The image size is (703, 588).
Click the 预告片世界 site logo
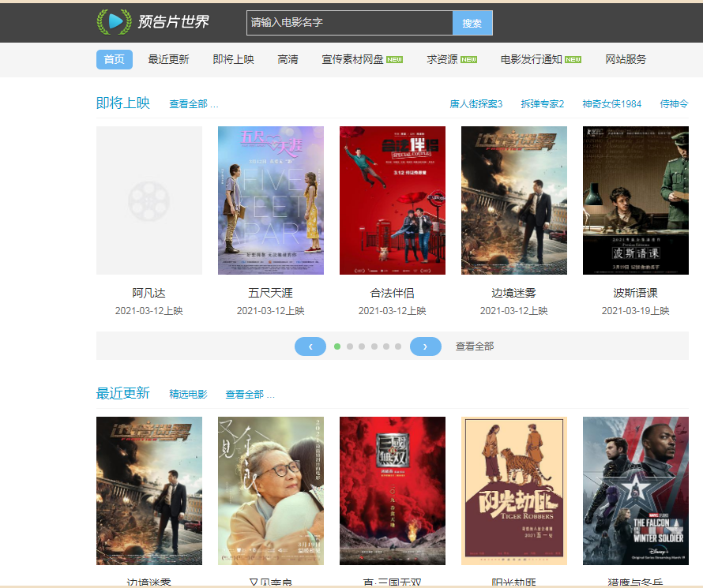click(x=153, y=21)
